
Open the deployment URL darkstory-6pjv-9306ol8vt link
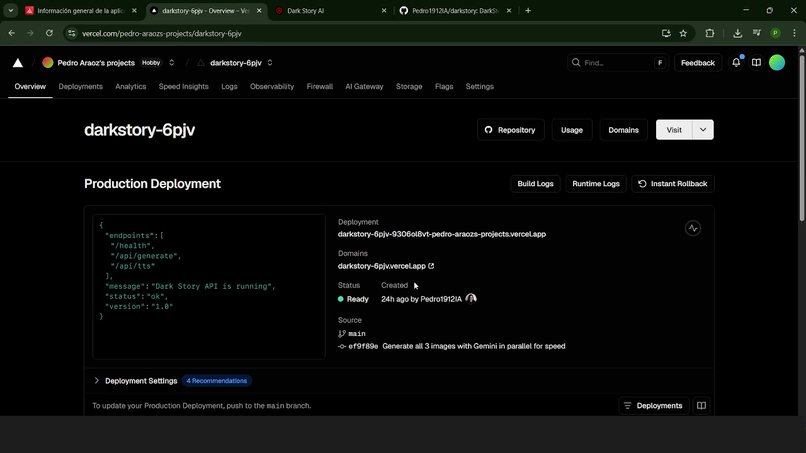click(442, 234)
